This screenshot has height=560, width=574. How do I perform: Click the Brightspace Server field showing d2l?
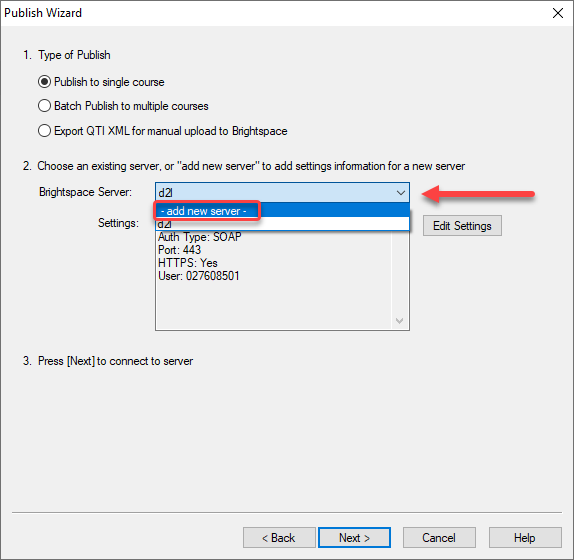(282, 193)
